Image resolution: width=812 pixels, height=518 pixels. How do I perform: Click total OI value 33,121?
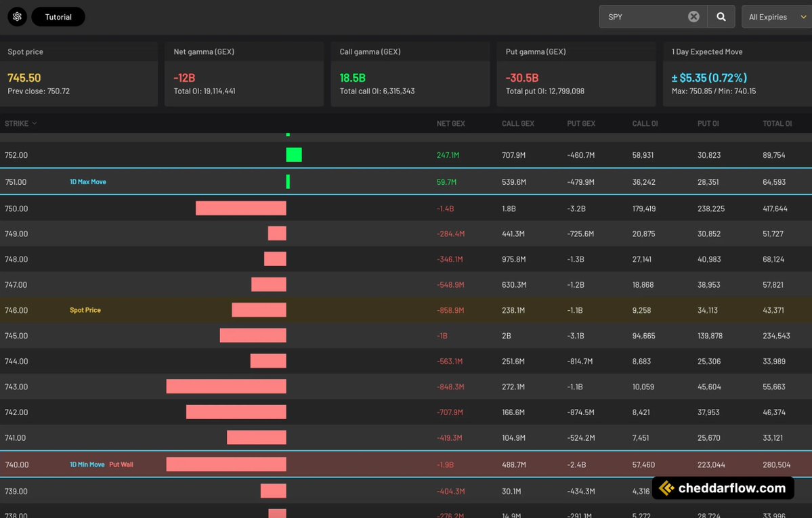[x=773, y=437]
